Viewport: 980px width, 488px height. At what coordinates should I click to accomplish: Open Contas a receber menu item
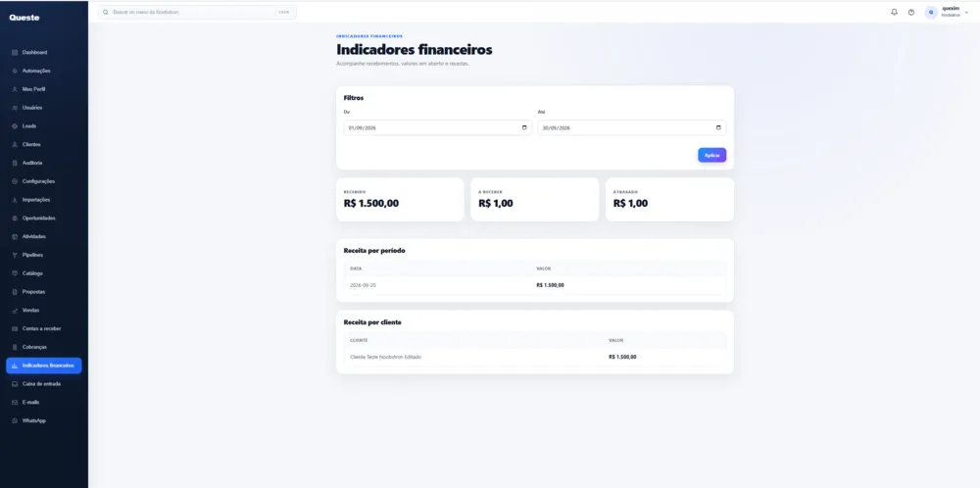tap(44, 328)
